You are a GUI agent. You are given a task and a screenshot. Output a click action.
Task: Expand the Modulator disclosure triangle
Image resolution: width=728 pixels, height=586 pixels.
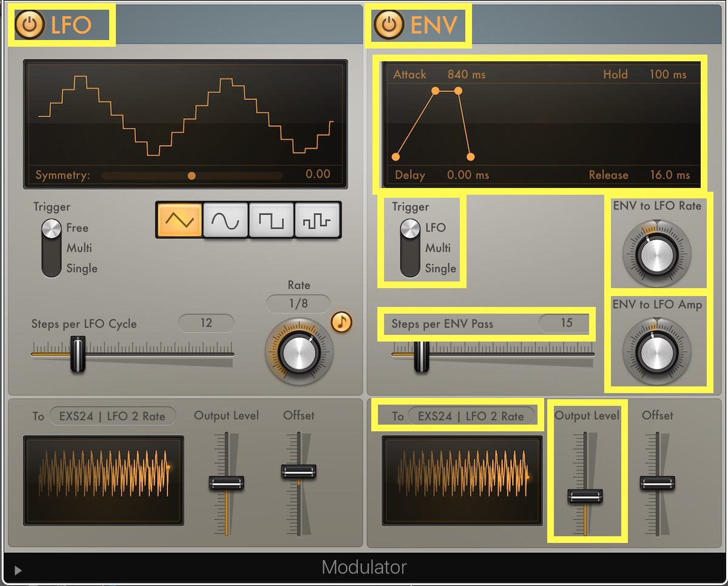click(18, 570)
